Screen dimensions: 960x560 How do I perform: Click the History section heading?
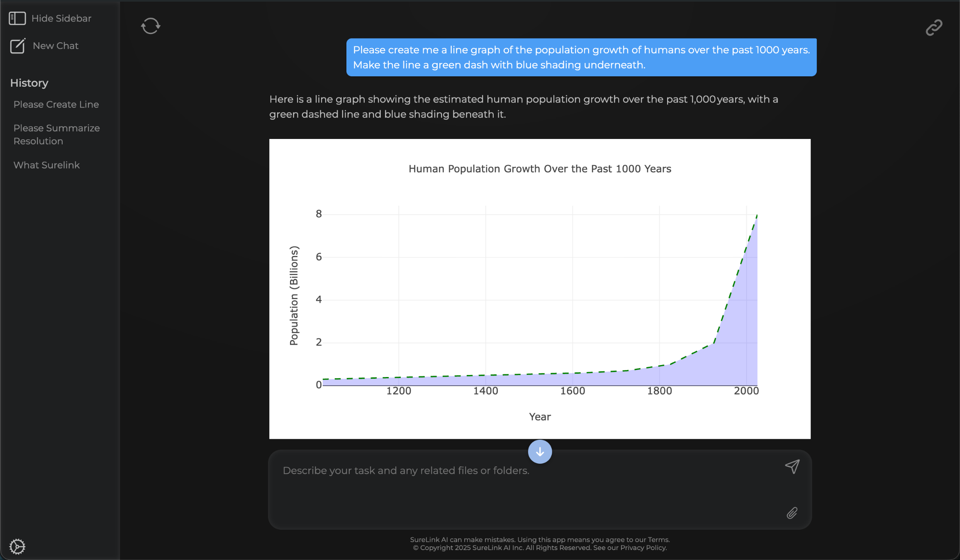(29, 83)
